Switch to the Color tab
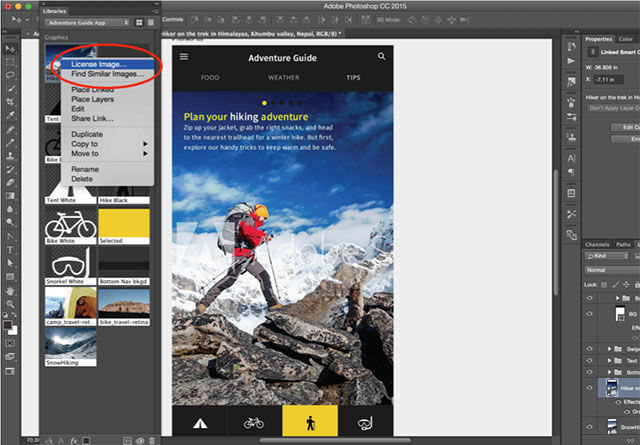Screen dimensions: 640x445 tap(625, 39)
